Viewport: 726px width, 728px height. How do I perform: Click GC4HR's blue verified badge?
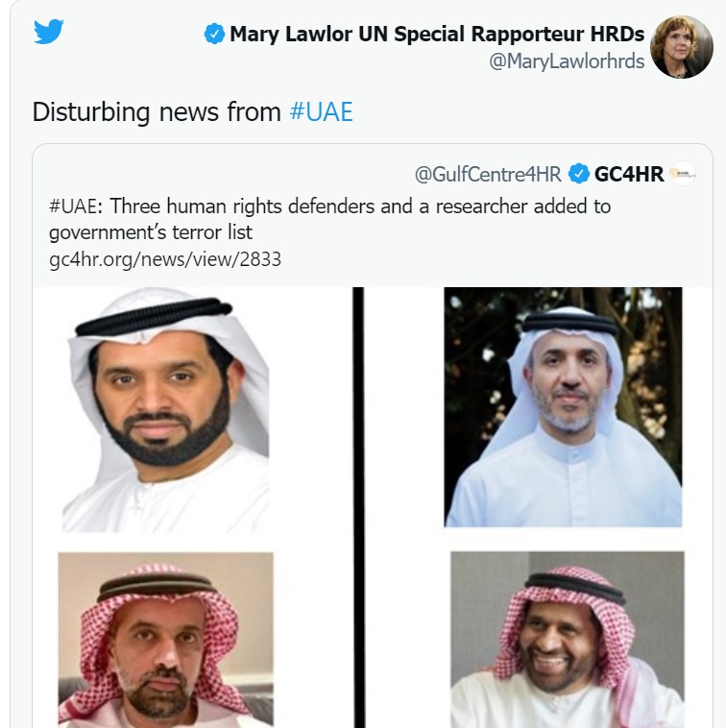[578, 174]
